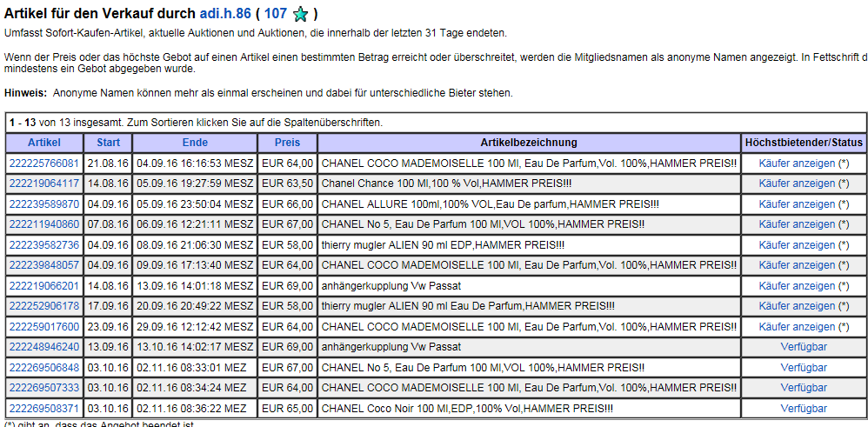Open article 222269508371
This screenshot has width=868, height=427.
(x=44, y=409)
